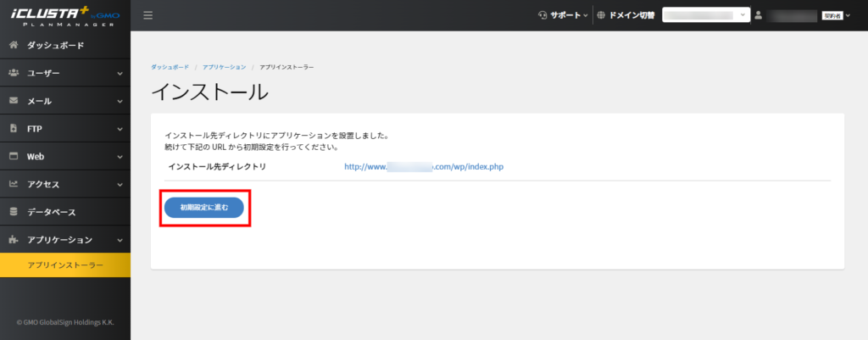Expand the ユーザー chevron arrow
This screenshot has height=340, width=868.
click(x=120, y=74)
